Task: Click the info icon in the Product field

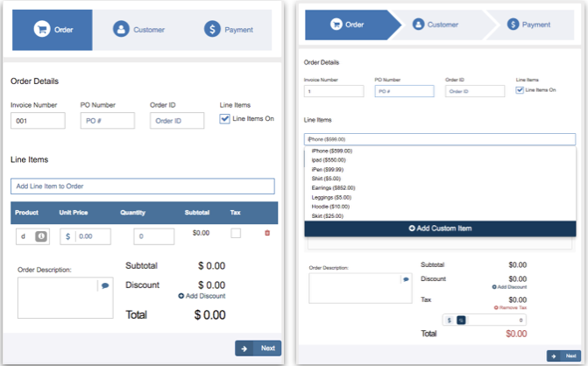Action: [x=40, y=236]
